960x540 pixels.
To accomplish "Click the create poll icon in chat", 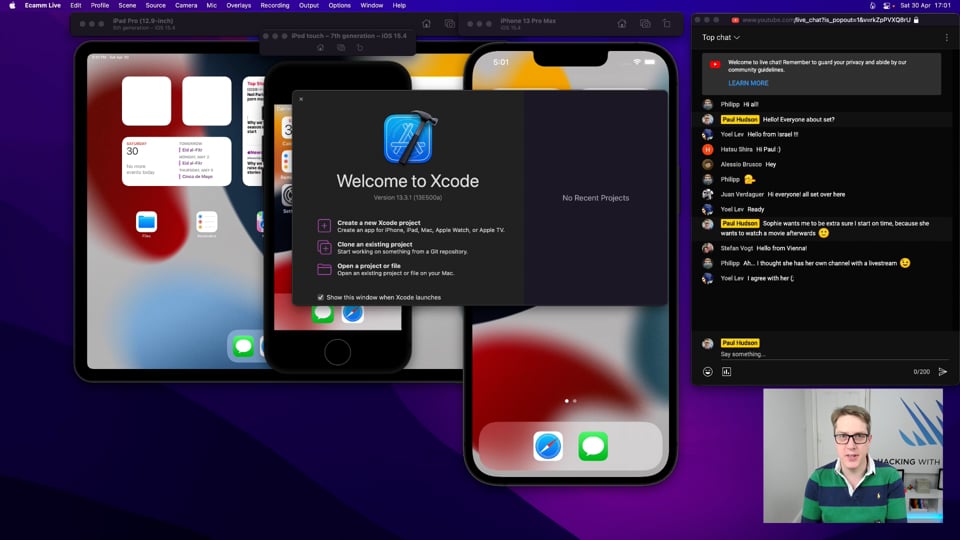I will coord(727,372).
